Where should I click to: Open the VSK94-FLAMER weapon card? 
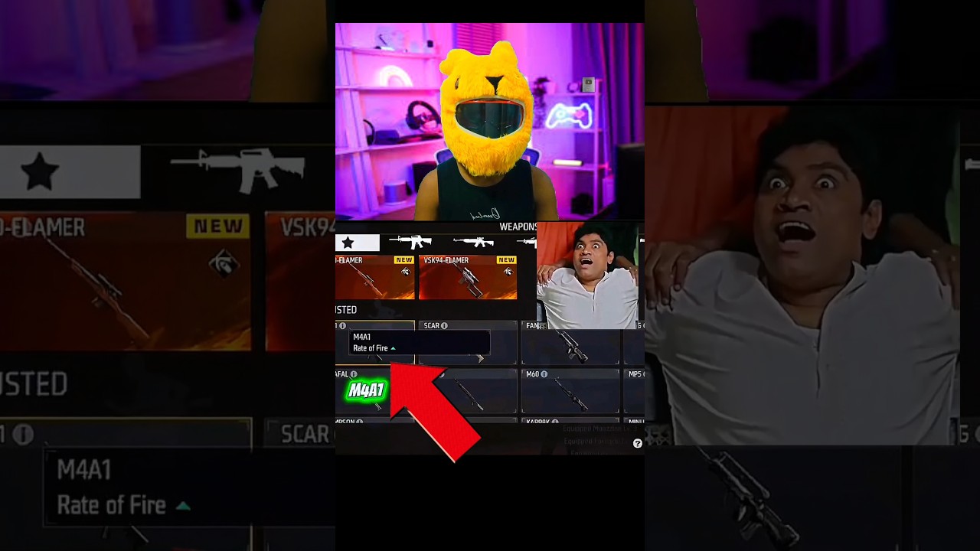click(x=468, y=277)
